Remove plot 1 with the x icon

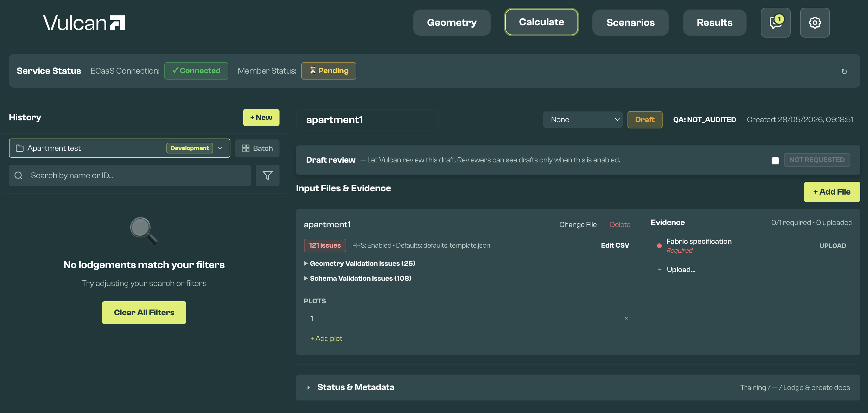[626, 318]
